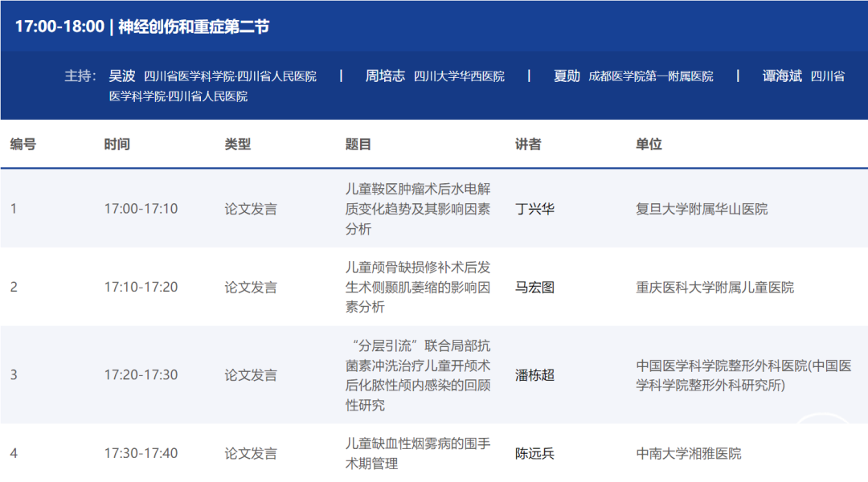Click 中南大学湘雅医院 affiliation
868x482 pixels.
pos(688,453)
